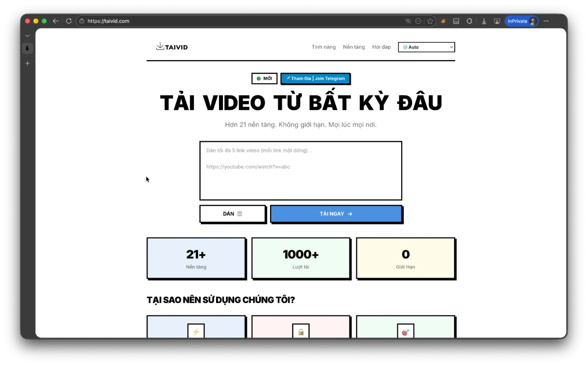Expand the browser settings ellipsis menu
Image resolution: width=588 pixels, height=366 pixels.
pos(546,21)
